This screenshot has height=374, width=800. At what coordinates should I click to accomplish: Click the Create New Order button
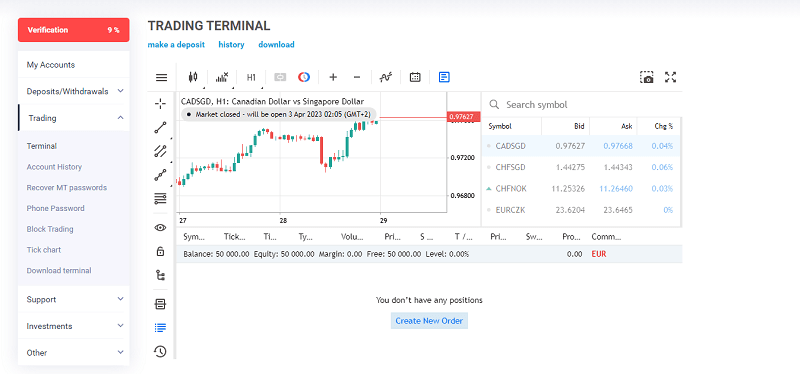pyautogui.click(x=429, y=321)
